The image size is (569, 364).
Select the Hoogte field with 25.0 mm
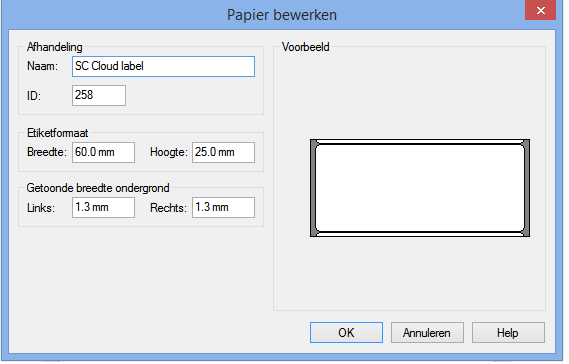[x=223, y=152]
